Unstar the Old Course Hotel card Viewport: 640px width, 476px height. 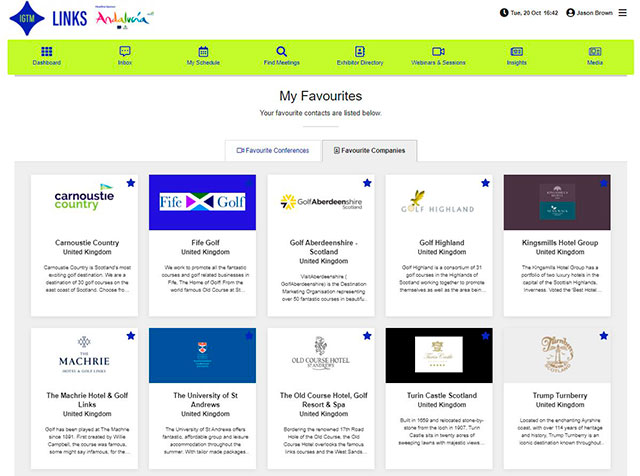367,336
